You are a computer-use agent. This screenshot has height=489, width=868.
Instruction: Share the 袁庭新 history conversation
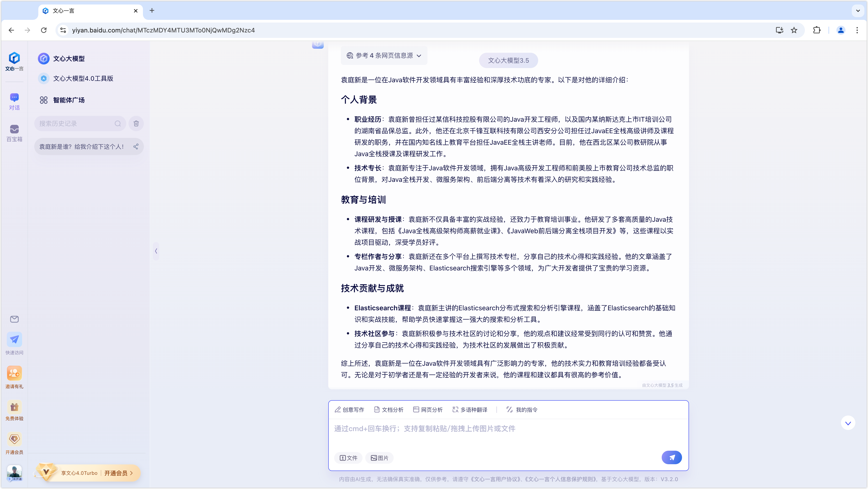tap(136, 146)
